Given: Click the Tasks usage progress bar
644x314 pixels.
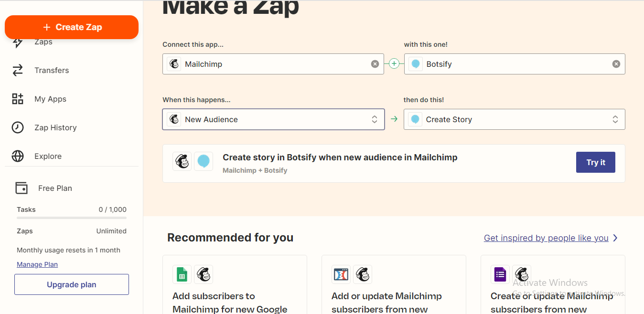Looking at the screenshot, I should tap(72, 218).
